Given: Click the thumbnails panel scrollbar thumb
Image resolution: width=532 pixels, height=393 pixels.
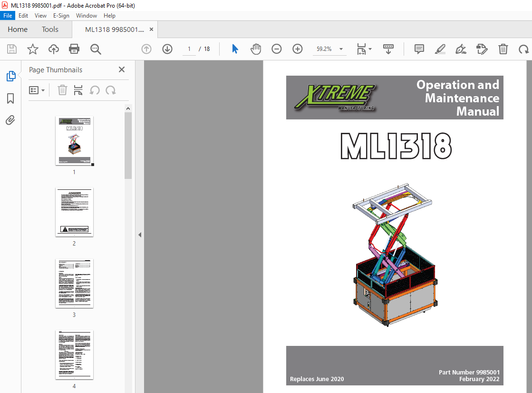Looking at the screenshot, I should click(128, 146).
